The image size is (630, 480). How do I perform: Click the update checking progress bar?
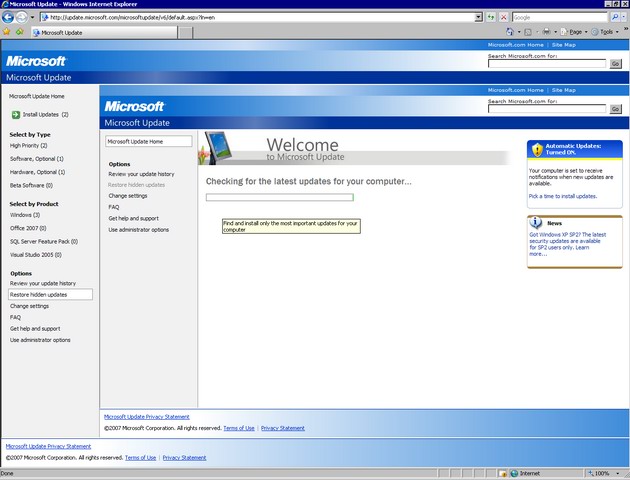coord(279,197)
